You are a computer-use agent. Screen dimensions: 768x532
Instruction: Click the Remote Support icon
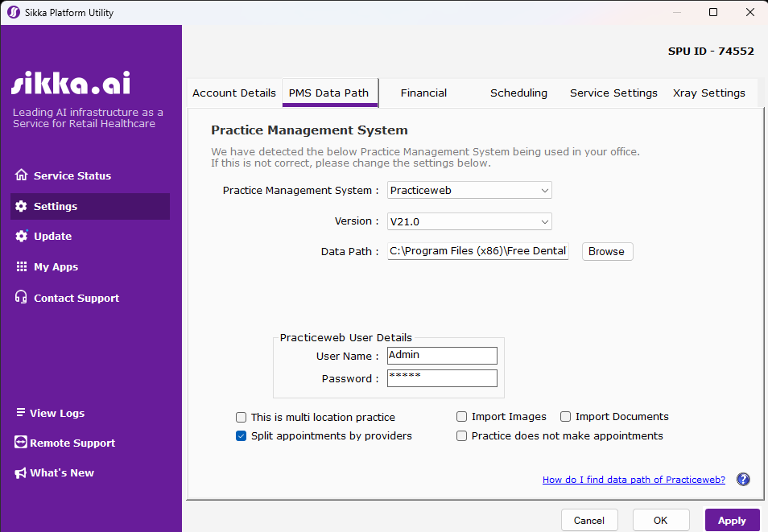21,443
